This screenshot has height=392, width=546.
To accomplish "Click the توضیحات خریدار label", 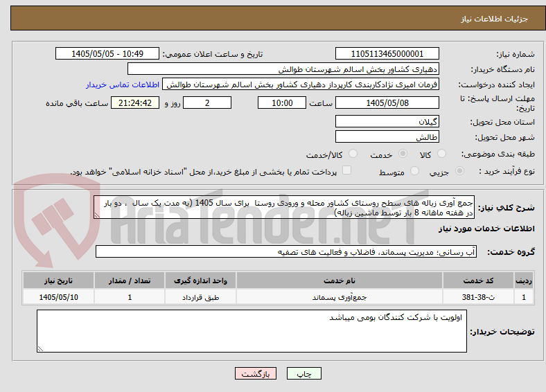I will tap(502, 332).
